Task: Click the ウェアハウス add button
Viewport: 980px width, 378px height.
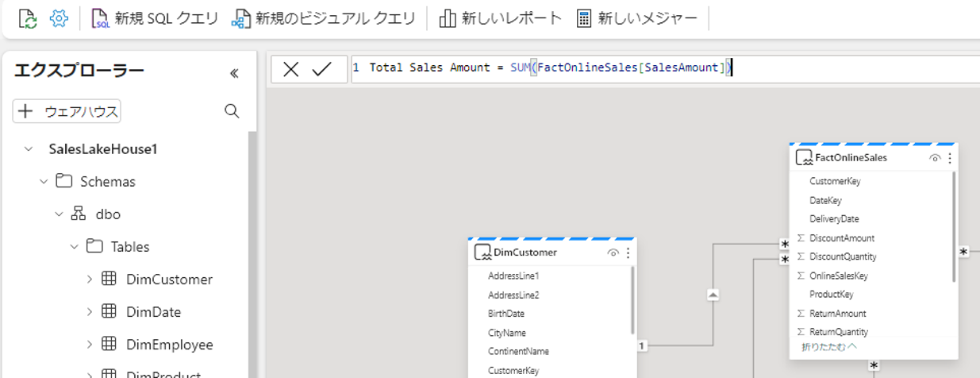Action: point(67,111)
